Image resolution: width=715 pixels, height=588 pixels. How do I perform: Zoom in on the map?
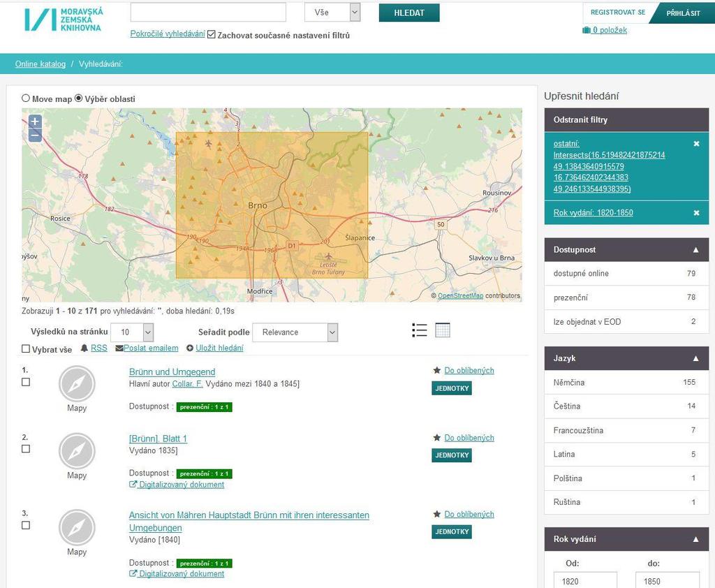point(35,122)
